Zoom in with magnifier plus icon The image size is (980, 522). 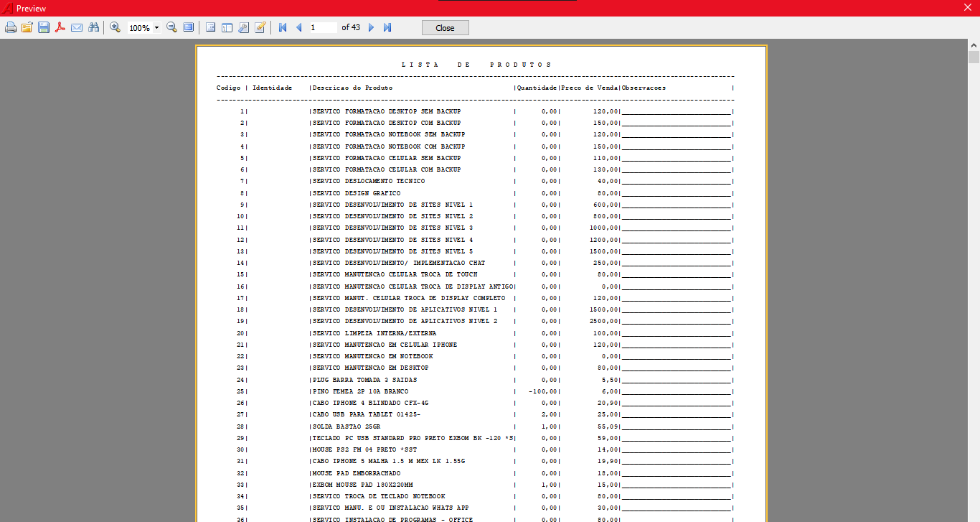click(x=115, y=27)
